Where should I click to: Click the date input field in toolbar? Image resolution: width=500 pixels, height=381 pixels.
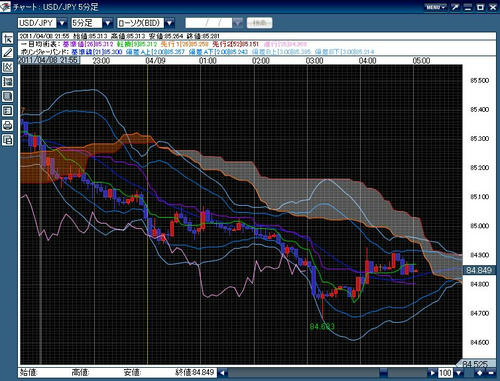(x=209, y=23)
